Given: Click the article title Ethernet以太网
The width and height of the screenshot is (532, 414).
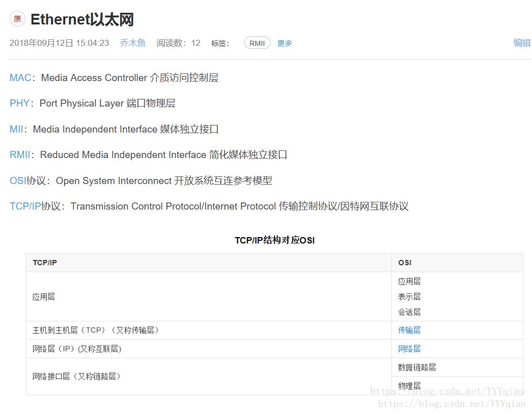Looking at the screenshot, I should point(82,19).
